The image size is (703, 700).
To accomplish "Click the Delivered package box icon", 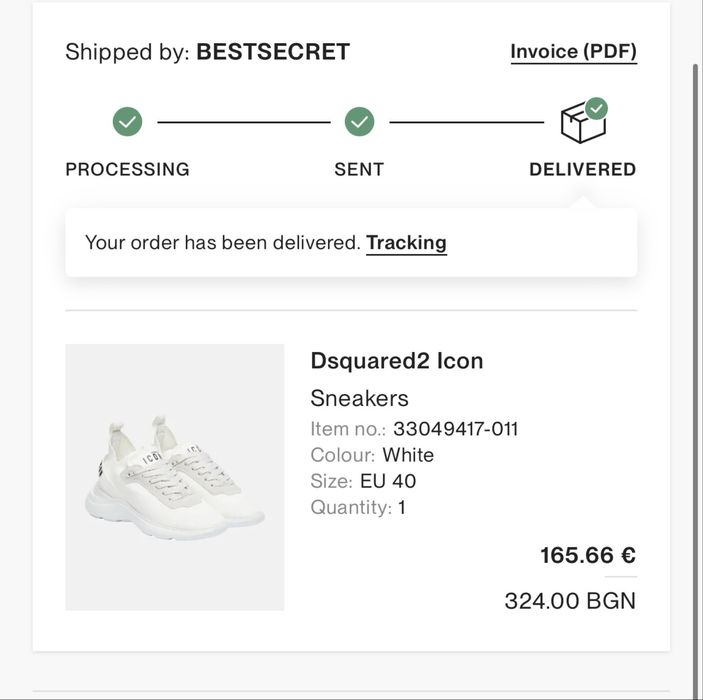I will click(x=581, y=124).
